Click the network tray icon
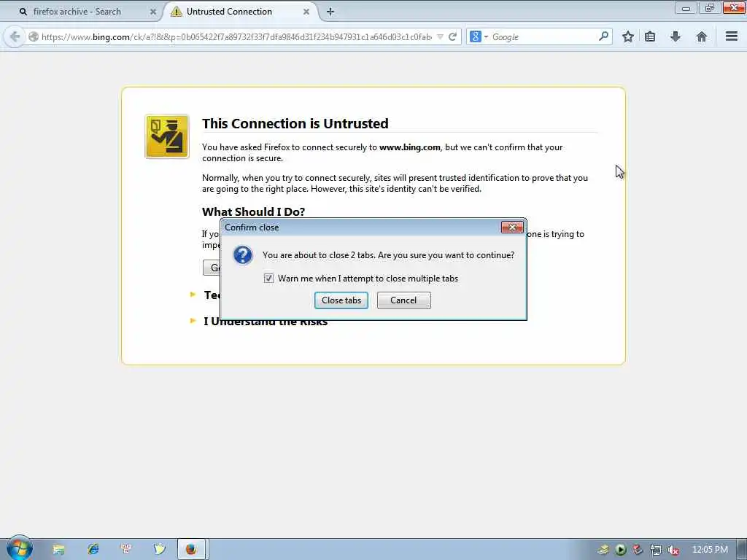 (656, 550)
